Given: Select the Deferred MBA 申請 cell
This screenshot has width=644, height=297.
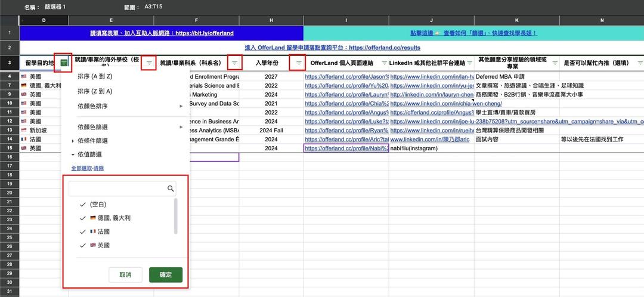Looking at the screenshot, I should (x=516, y=76).
